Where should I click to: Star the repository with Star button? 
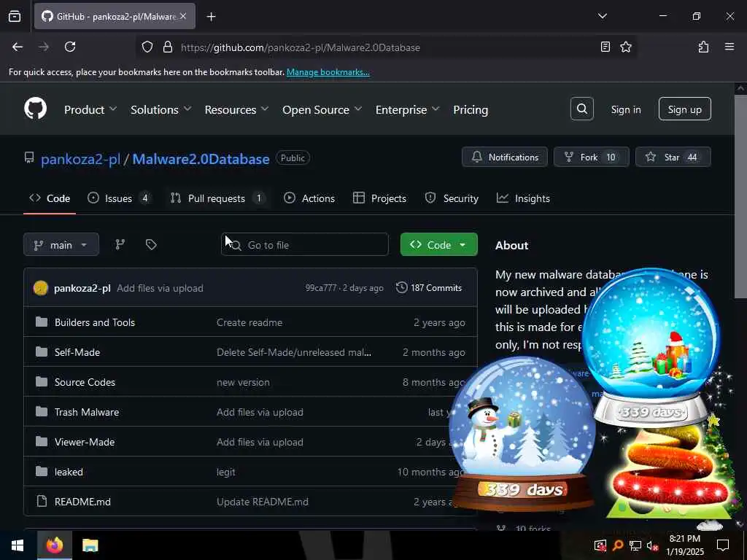click(x=673, y=157)
